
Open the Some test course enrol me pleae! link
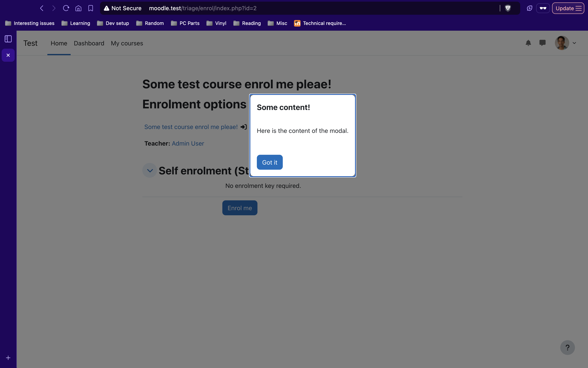(191, 127)
